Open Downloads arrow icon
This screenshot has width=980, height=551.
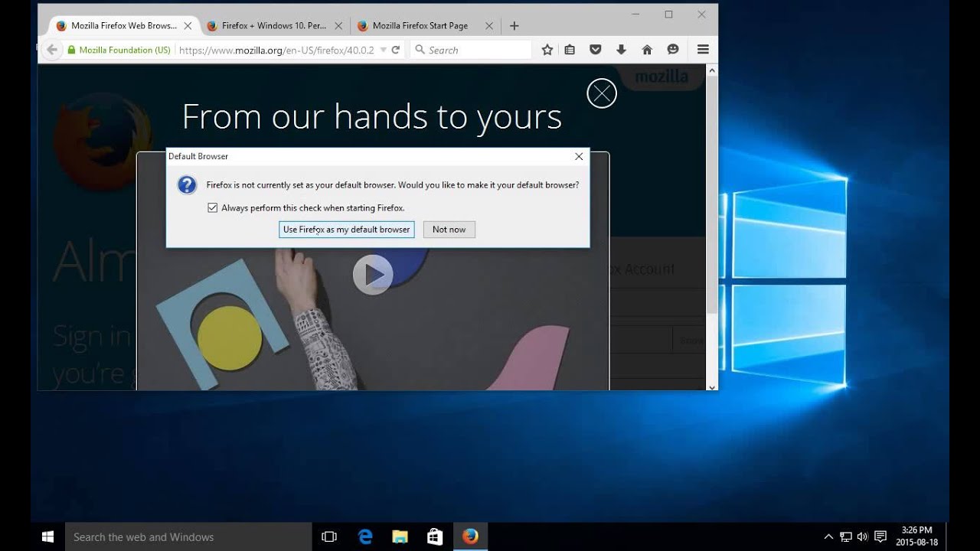pos(621,50)
